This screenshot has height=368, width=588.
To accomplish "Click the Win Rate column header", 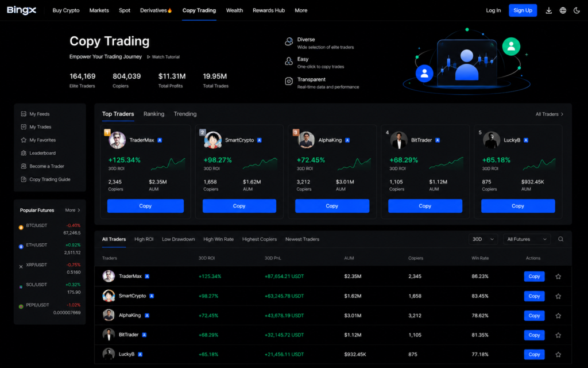I will [x=480, y=258].
